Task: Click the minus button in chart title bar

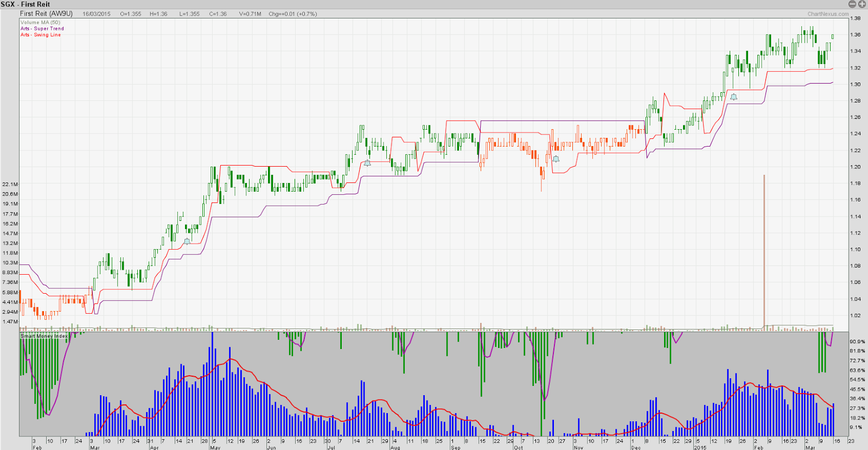Action: click(x=852, y=4)
